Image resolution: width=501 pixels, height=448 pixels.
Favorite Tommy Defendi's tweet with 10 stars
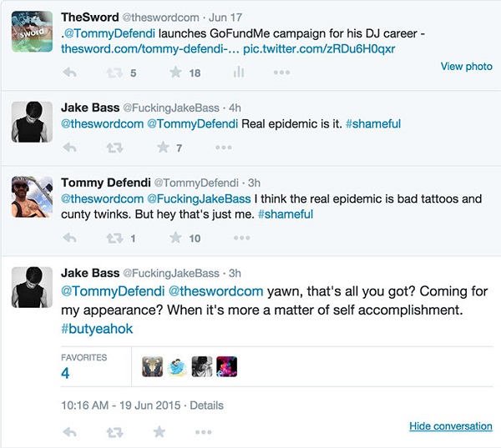175,238
